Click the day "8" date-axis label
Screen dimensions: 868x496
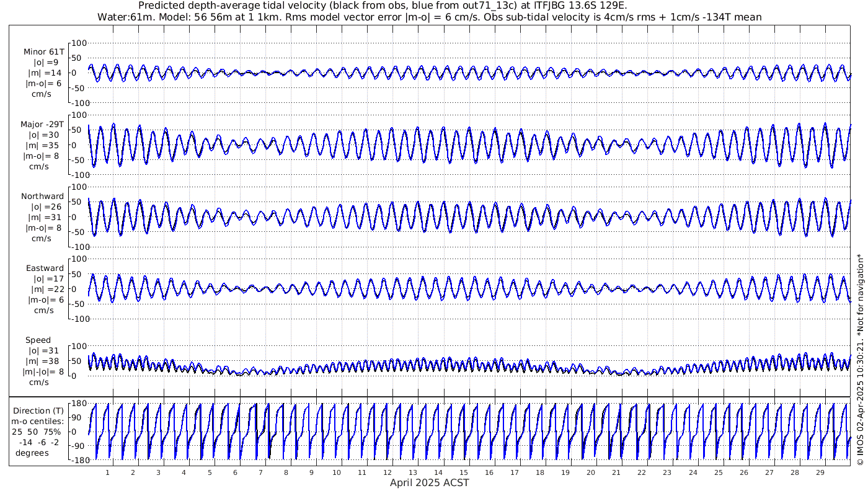tap(286, 472)
